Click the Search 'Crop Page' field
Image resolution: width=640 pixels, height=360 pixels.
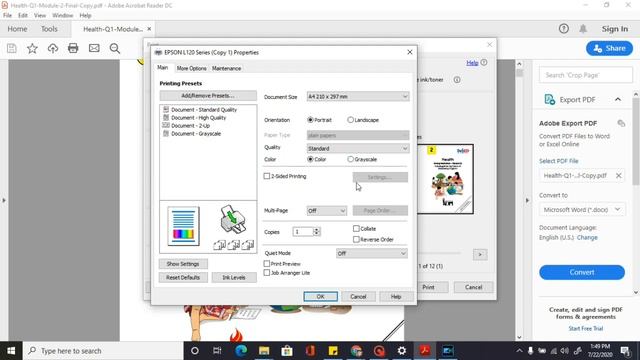[x=586, y=75]
